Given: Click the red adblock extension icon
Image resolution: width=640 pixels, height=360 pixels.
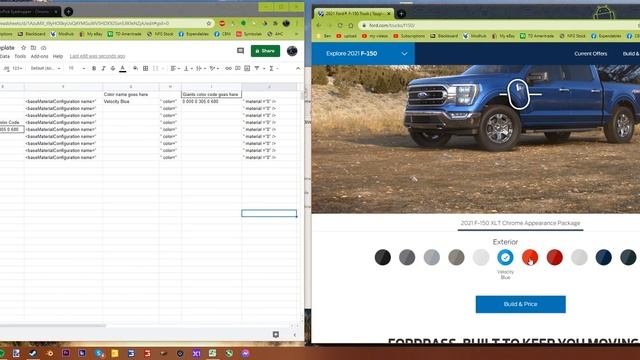Looking at the screenshot, I should (x=222, y=23).
